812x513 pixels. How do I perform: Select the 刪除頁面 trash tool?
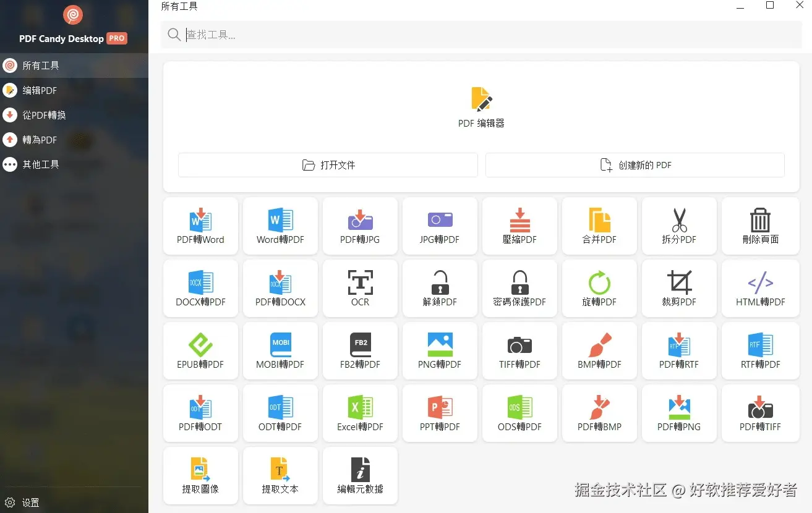pos(760,226)
